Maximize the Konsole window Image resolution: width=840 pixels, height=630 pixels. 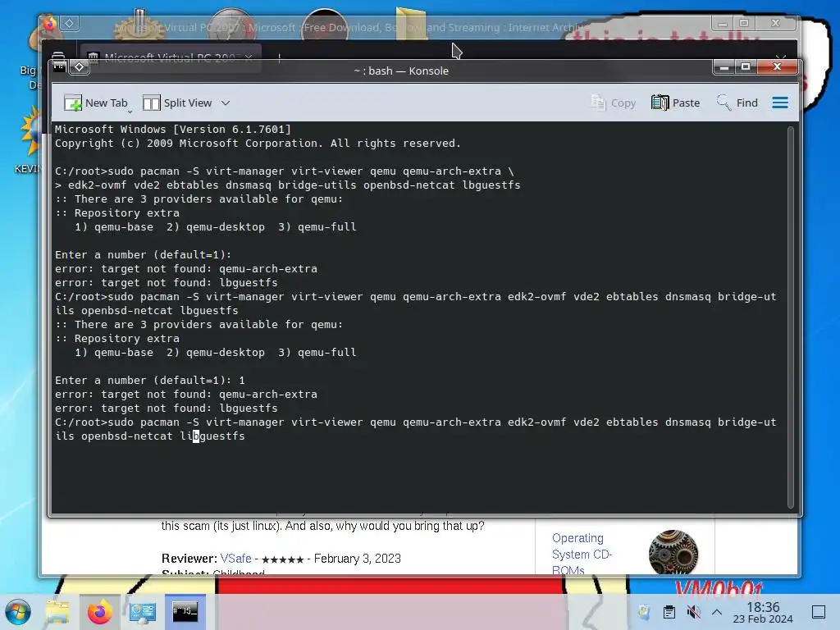click(x=745, y=67)
